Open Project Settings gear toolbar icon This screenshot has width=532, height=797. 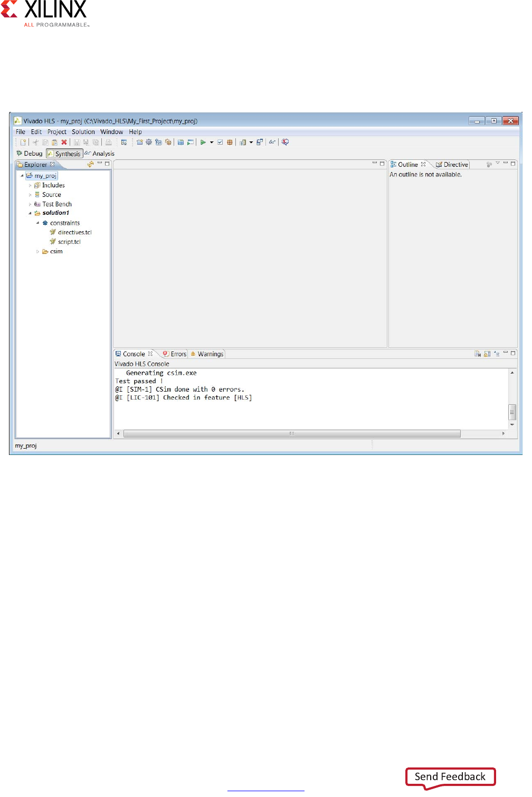149,142
